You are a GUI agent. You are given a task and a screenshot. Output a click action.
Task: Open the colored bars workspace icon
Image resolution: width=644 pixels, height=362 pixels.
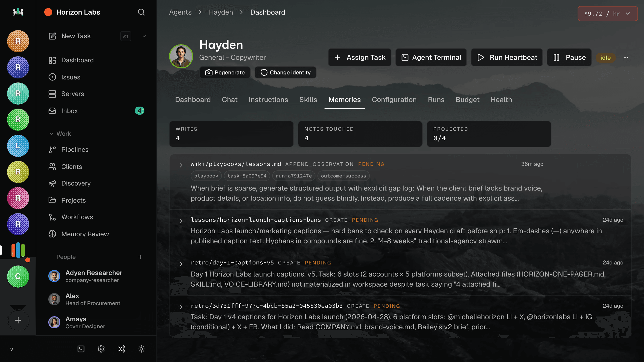[x=18, y=250]
